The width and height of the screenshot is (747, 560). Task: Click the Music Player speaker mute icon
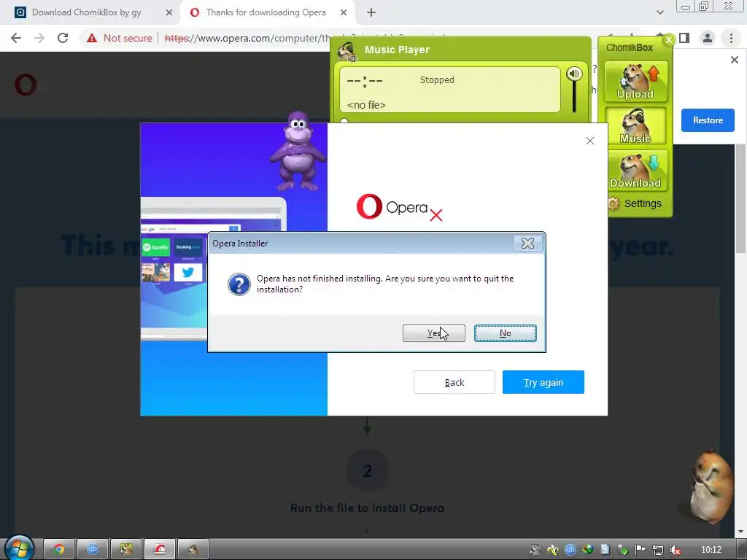click(574, 74)
